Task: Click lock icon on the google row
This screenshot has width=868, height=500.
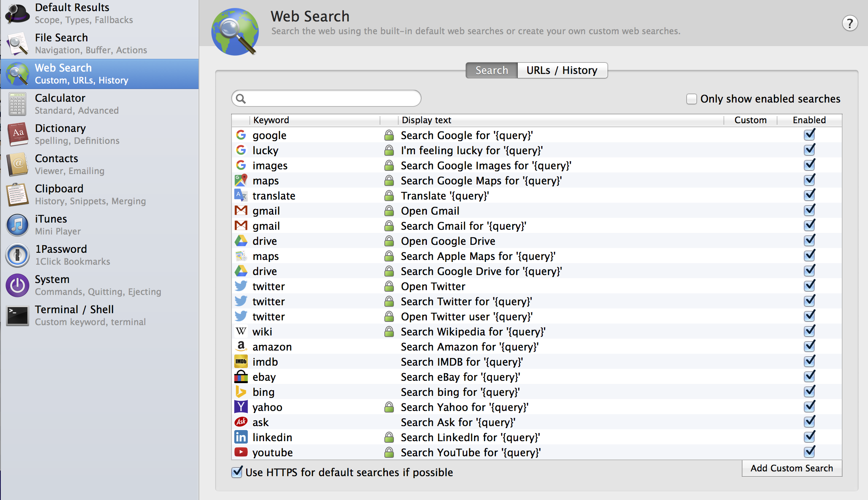Action: pyautogui.click(x=389, y=135)
